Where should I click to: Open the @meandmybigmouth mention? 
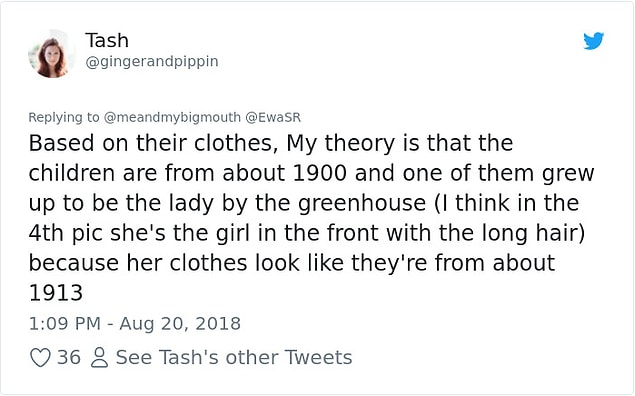tap(172, 117)
